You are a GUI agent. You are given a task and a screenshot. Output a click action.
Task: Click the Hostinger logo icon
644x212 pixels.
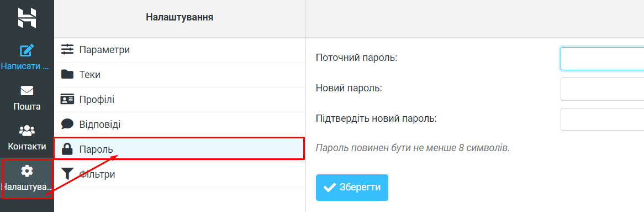pos(27,18)
